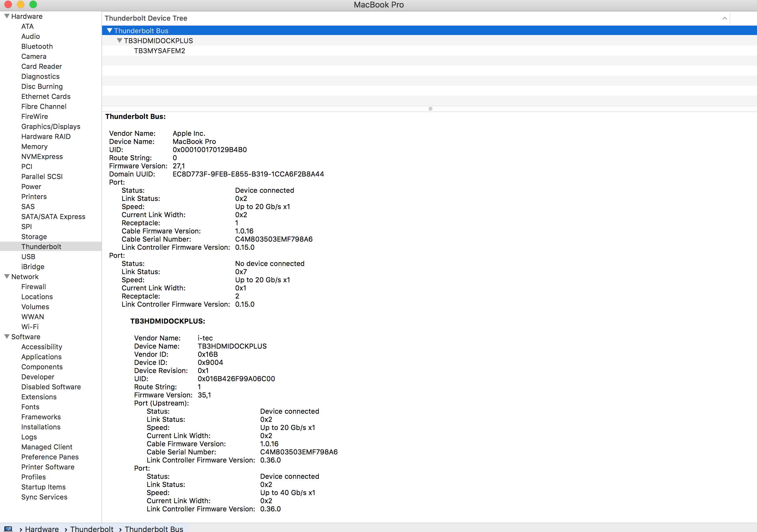
Task: Select Locations under Network
Action: pos(37,297)
